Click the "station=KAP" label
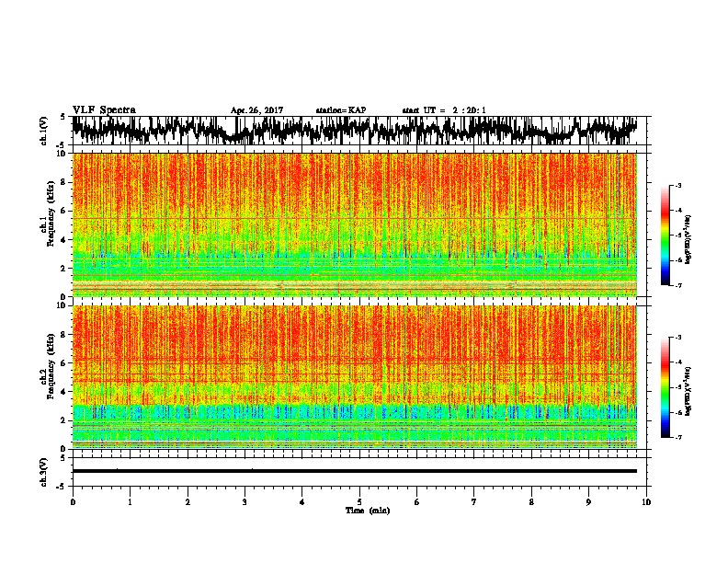The image size is (728, 563). tap(341, 110)
